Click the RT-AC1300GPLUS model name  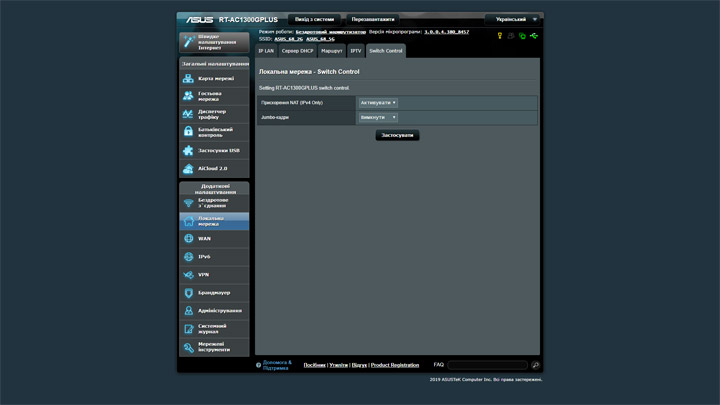[x=248, y=20]
